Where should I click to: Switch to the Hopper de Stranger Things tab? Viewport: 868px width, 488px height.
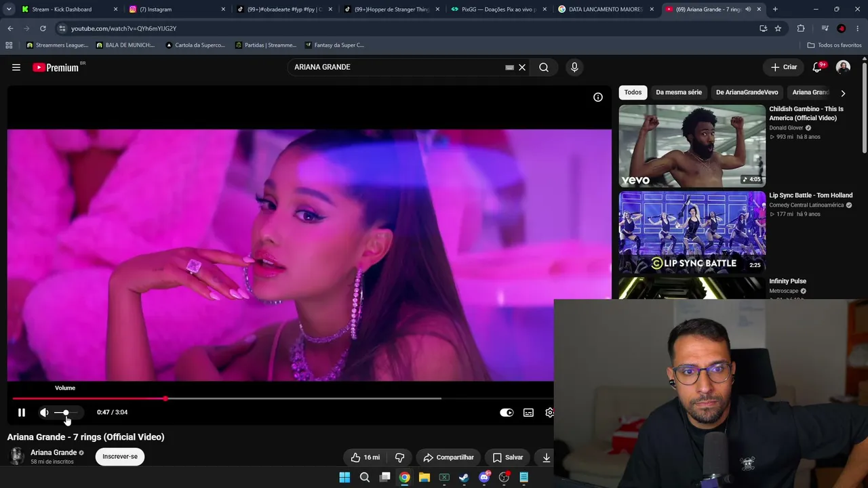pyautogui.click(x=391, y=9)
